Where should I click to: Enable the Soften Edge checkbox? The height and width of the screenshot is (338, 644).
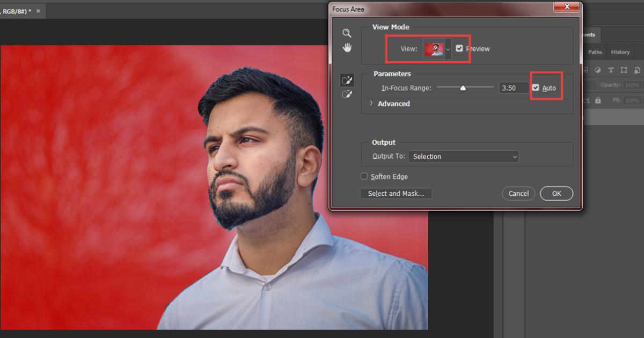click(364, 177)
